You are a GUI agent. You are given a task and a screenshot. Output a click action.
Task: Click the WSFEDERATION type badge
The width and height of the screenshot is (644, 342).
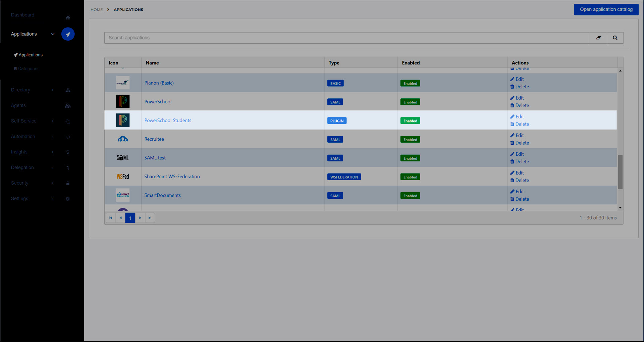[x=344, y=177]
